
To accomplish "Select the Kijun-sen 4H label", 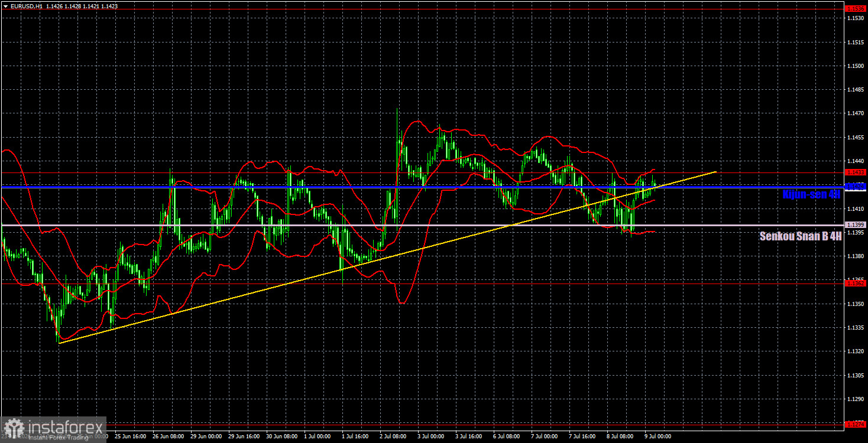I will click(x=811, y=194).
